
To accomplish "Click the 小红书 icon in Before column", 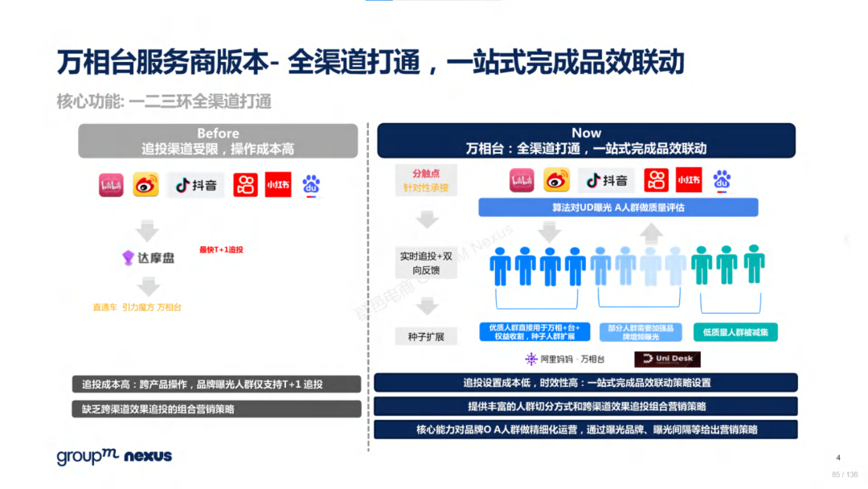I will pos(278,185).
